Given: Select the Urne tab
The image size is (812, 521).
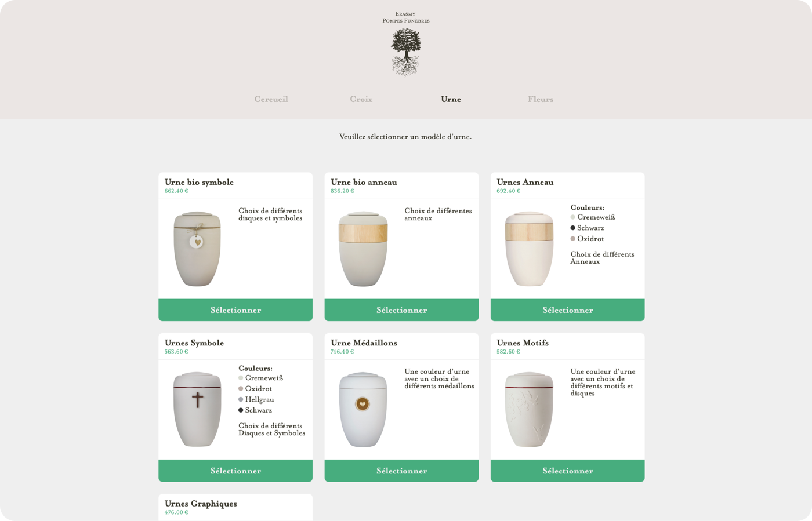Looking at the screenshot, I should coord(451,99).
